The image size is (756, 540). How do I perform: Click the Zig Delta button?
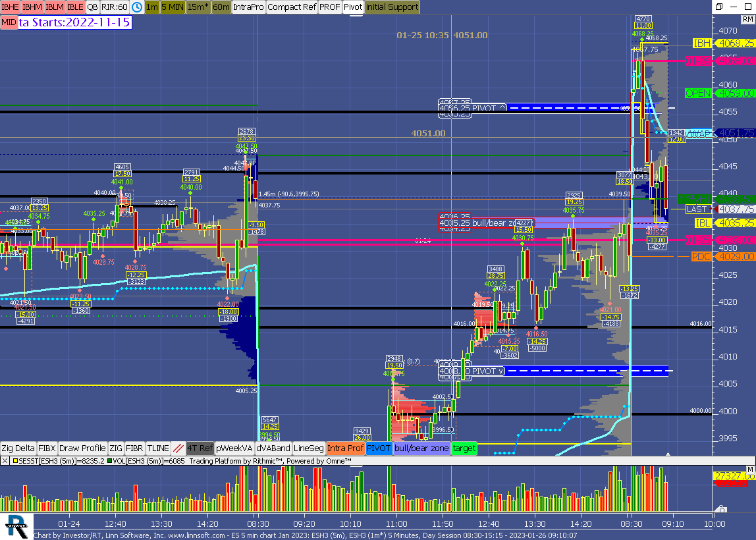18,448
